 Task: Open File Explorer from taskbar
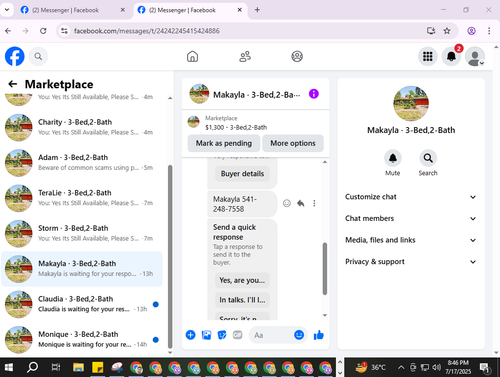tap(78, 367)
